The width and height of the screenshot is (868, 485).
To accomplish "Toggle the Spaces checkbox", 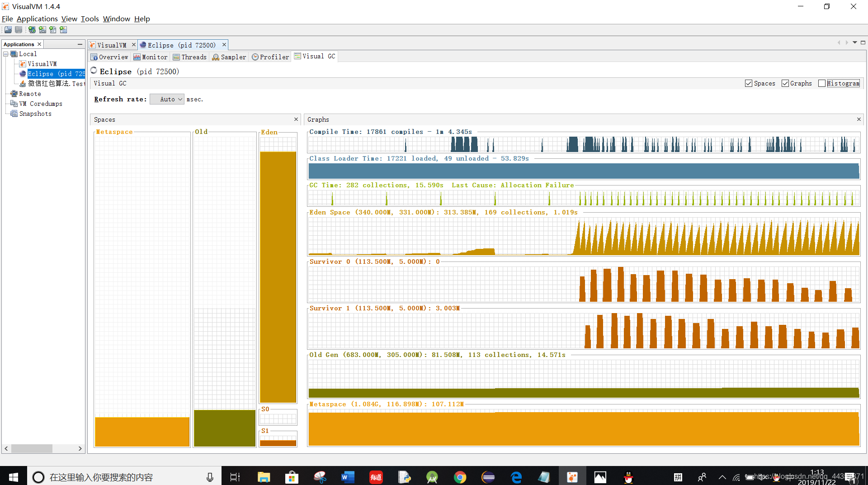I will [x=749, y=83].
